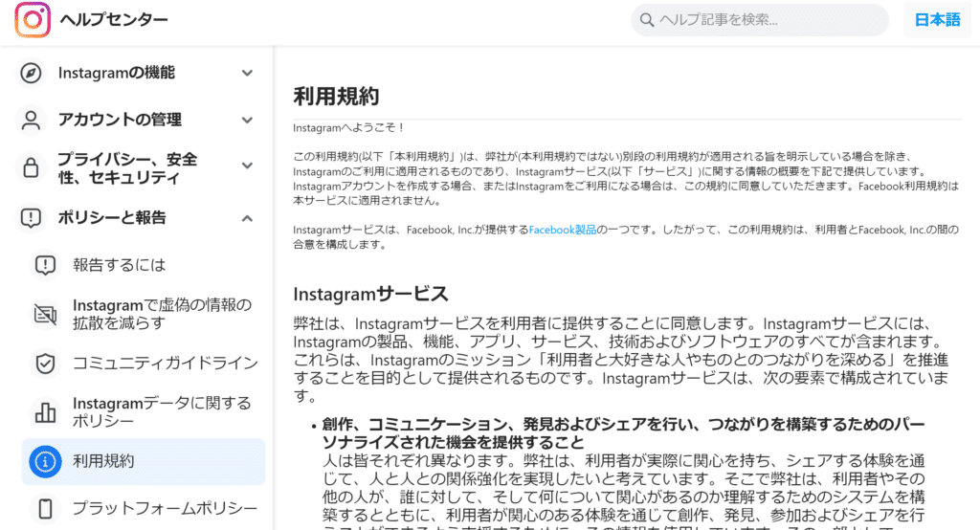
Task: Click the 日本語 language button
Action: (x=937, y=20)
